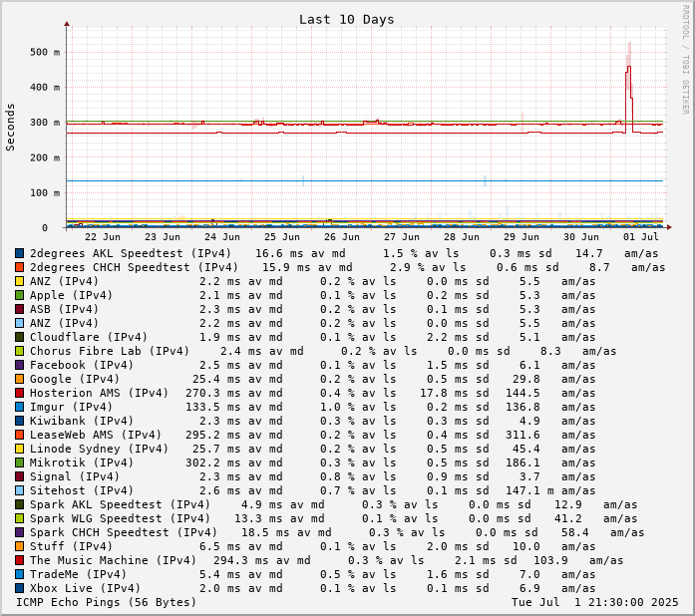Click the 'Google (IPv4)' legend name
This screenshot has height=616, width=695.
(75, 379)
